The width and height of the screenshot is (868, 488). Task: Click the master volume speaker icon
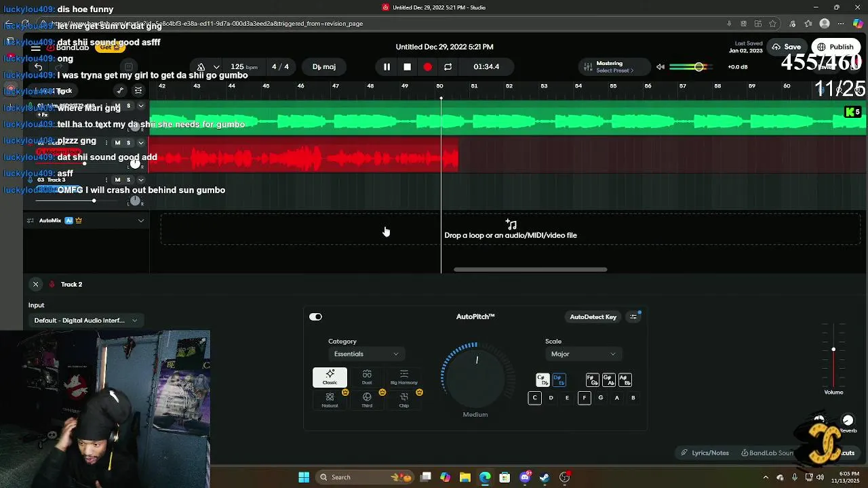tap(660, 66)
